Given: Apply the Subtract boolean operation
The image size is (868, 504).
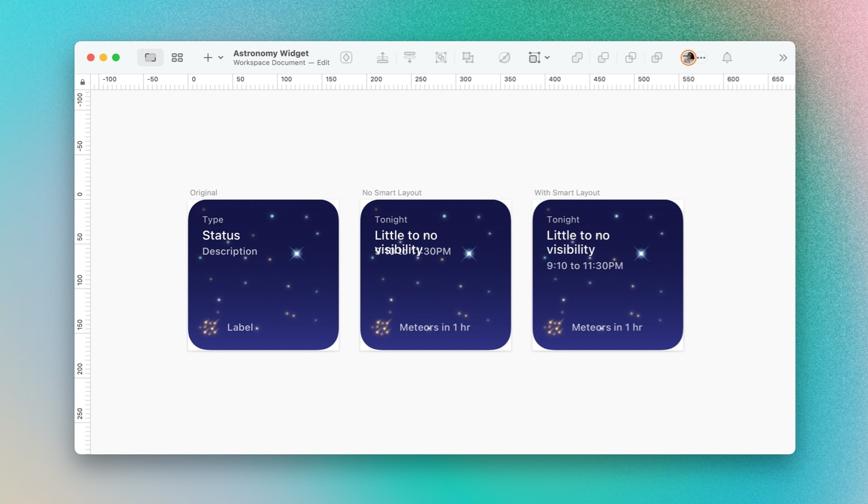Looking at the screenshot, I should (x=603, y=58).
